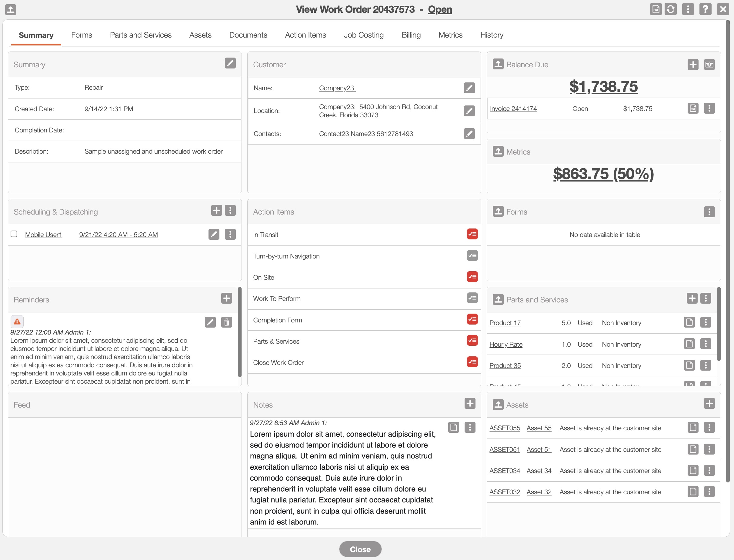Edit the customer Location field
Image resolution: width=734 pixels, height=560 pixels.
(469, 111)
